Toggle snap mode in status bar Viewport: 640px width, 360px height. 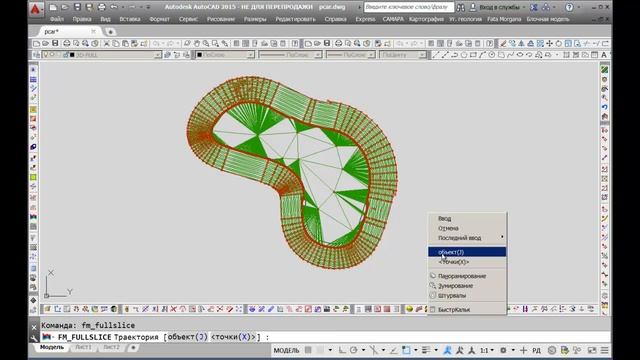[x=320, y=350]
